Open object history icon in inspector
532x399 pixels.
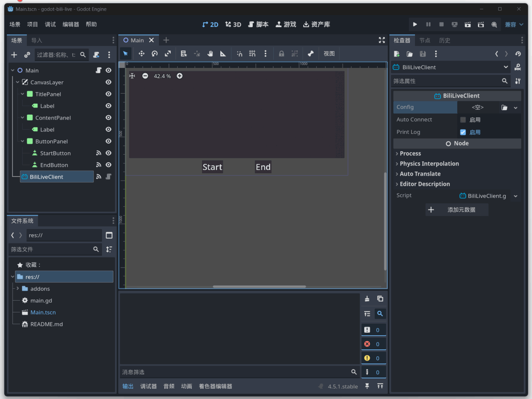[518, 54]
